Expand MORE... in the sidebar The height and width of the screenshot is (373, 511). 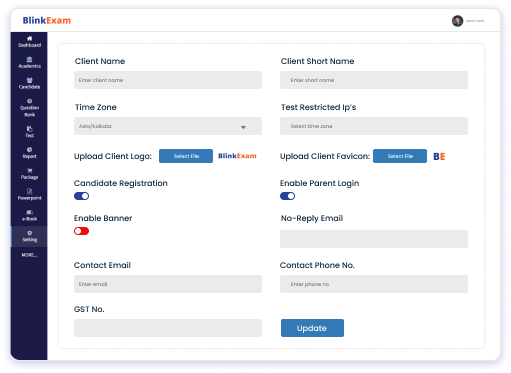coord(29,255)
